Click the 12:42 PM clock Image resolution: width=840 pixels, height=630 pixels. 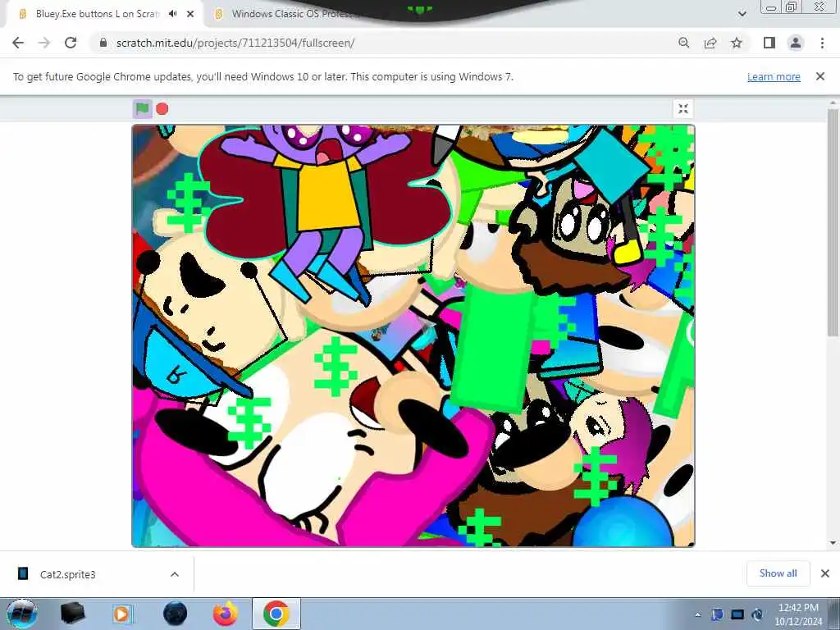(798, 608)
